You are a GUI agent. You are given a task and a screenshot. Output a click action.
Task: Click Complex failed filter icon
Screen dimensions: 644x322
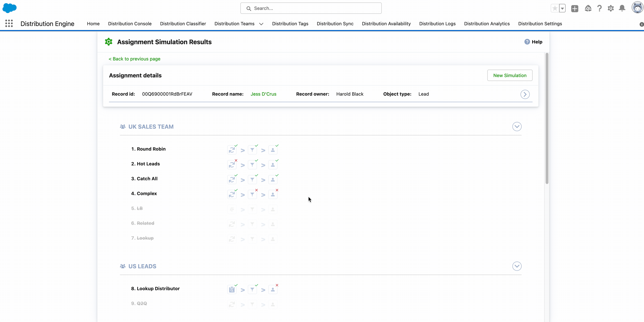252,194
